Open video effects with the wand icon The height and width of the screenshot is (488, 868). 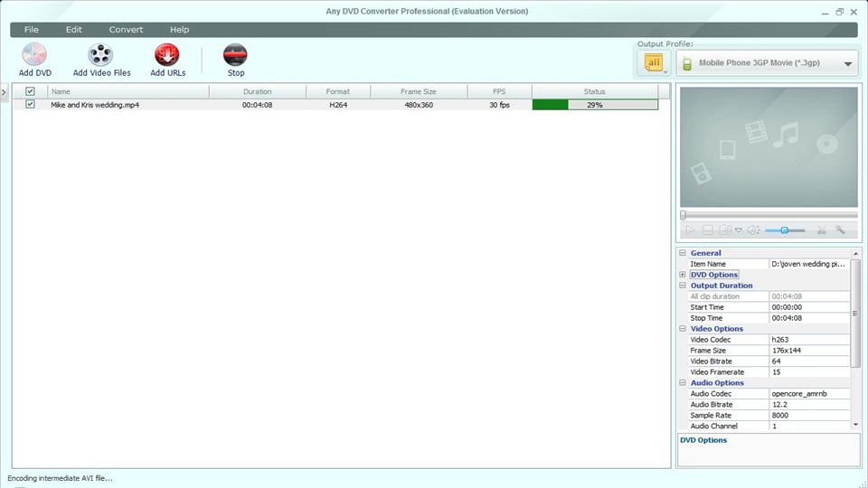pos(840,230)
